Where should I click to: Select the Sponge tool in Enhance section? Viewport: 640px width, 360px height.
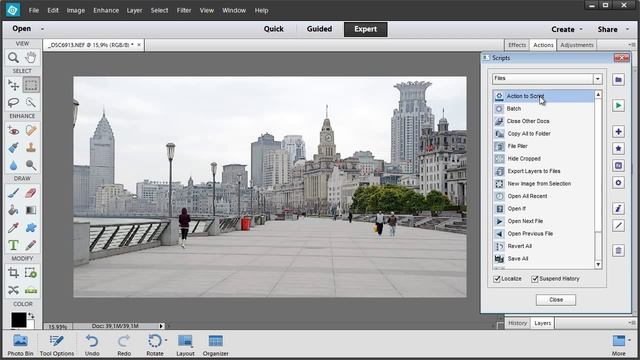31,165
